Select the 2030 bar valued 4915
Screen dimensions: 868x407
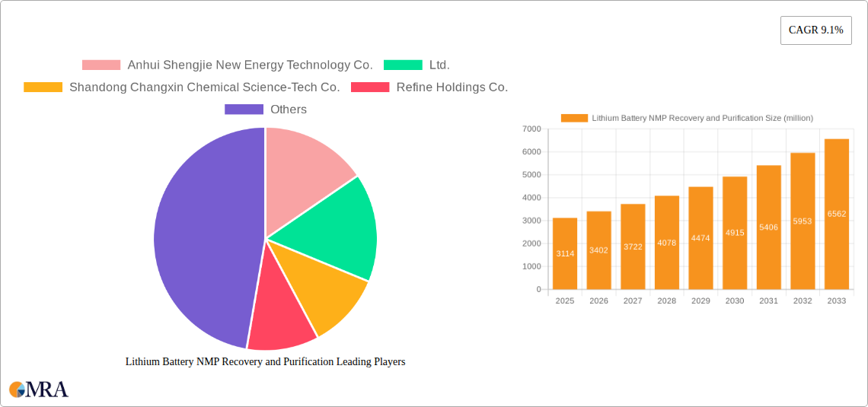click(x=735, y=233)
